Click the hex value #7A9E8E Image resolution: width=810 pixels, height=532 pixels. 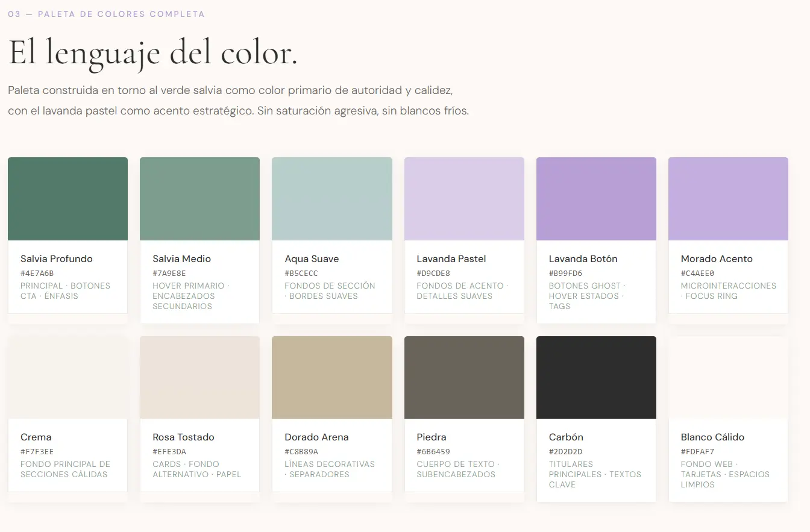pos(169,274)
